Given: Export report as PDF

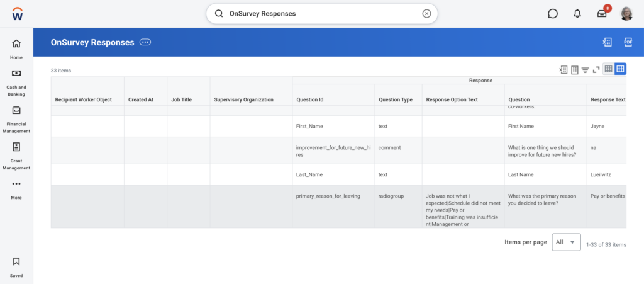Looking at the screenshot, I should pos(628,42).
